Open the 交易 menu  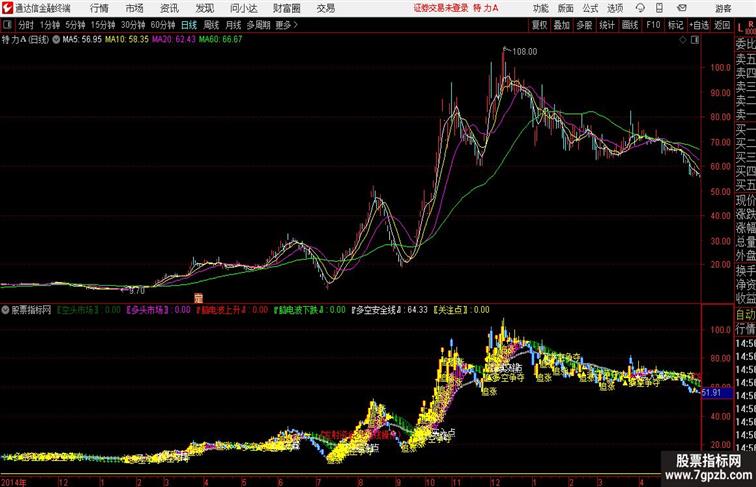pos(326,8)
